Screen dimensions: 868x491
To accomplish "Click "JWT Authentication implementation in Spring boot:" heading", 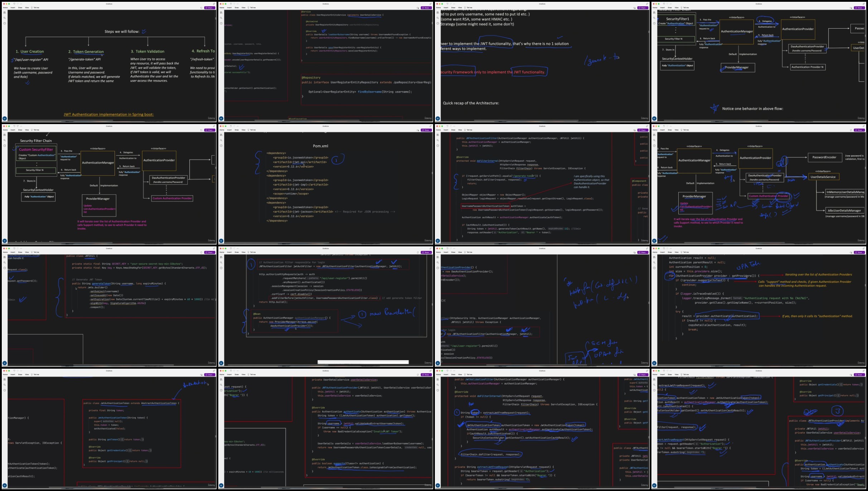I will point(108,114).
